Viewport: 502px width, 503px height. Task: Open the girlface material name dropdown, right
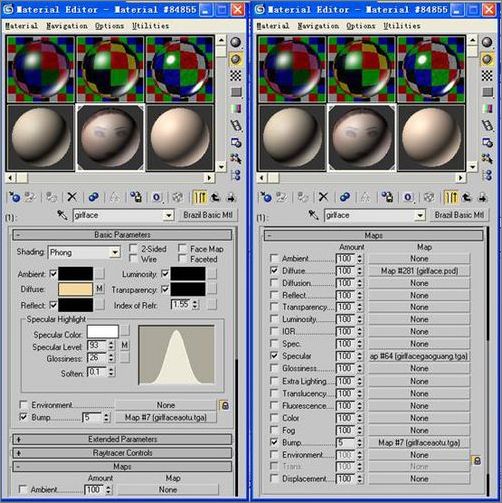(x=420, y=216)
